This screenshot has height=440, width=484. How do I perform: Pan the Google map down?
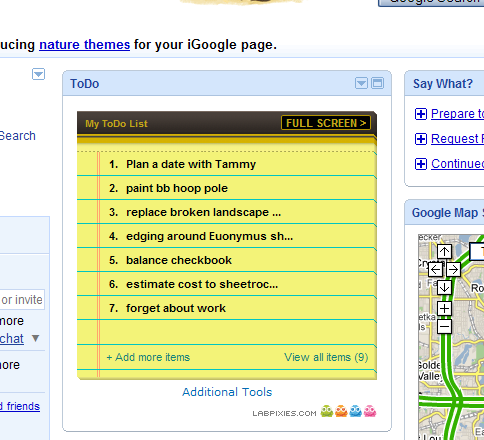[444, 287]
